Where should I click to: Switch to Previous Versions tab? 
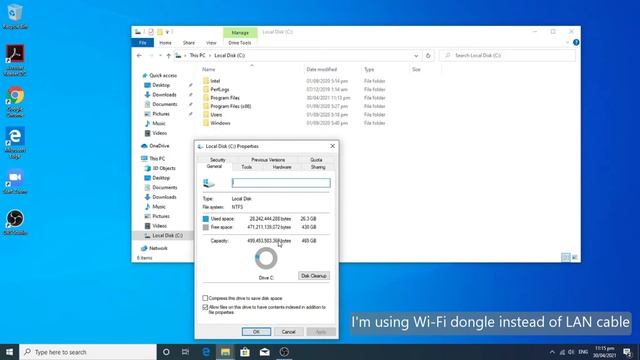tap(268, 160)
